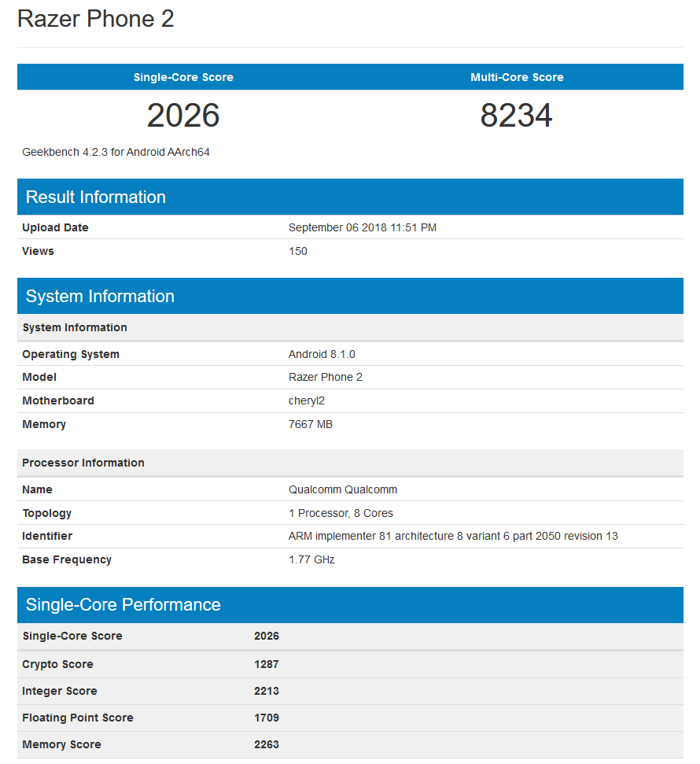Click the Processor Information subheading
This screenshot has width=700, height=764.
pos(83,463)
